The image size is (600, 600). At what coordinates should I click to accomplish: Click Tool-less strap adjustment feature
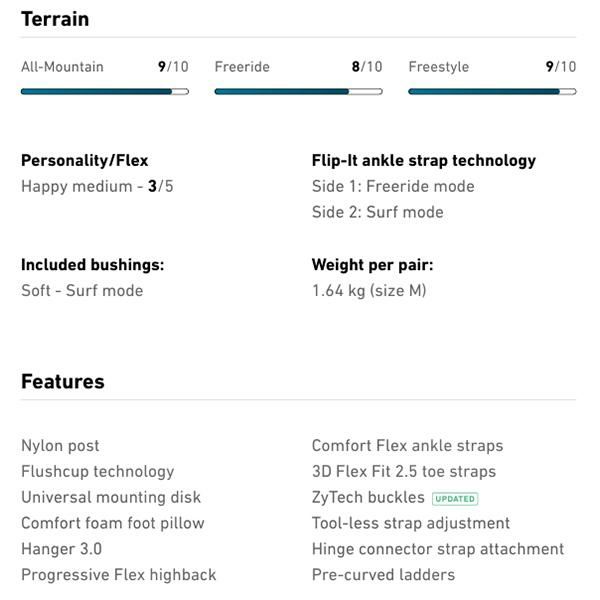pos(410,523)
